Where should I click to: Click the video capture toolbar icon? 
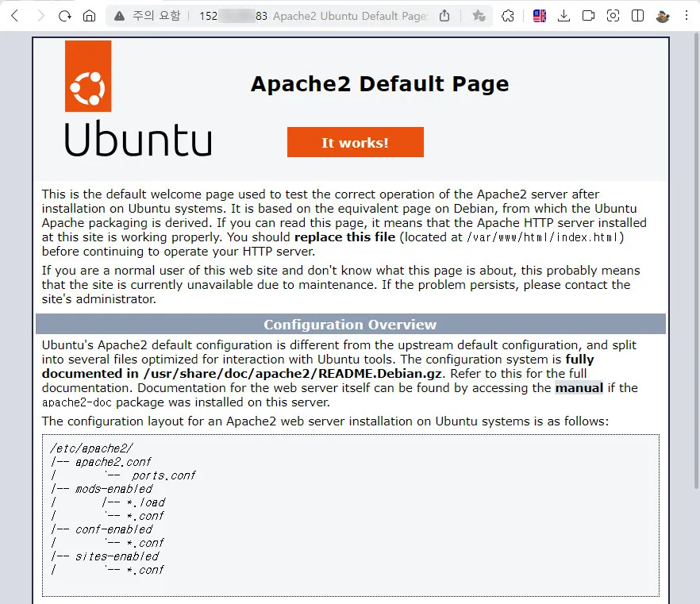click(588, 16)
